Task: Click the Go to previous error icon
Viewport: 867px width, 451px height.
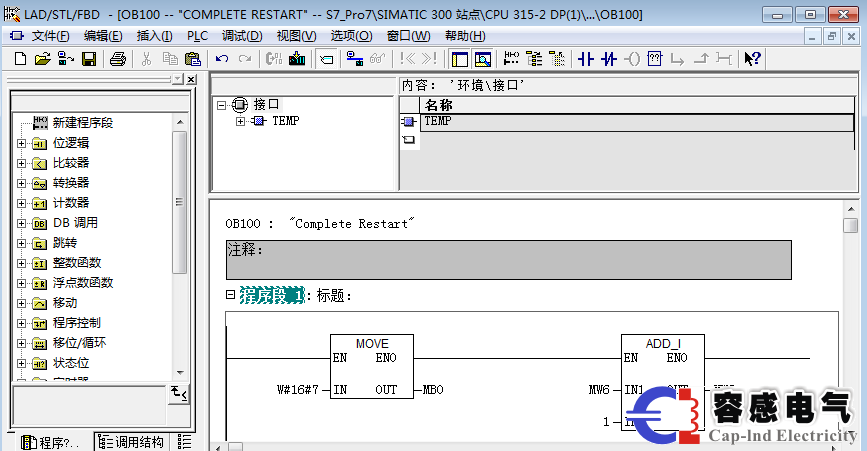Action: pyautogui.click(x=408, y=59)
